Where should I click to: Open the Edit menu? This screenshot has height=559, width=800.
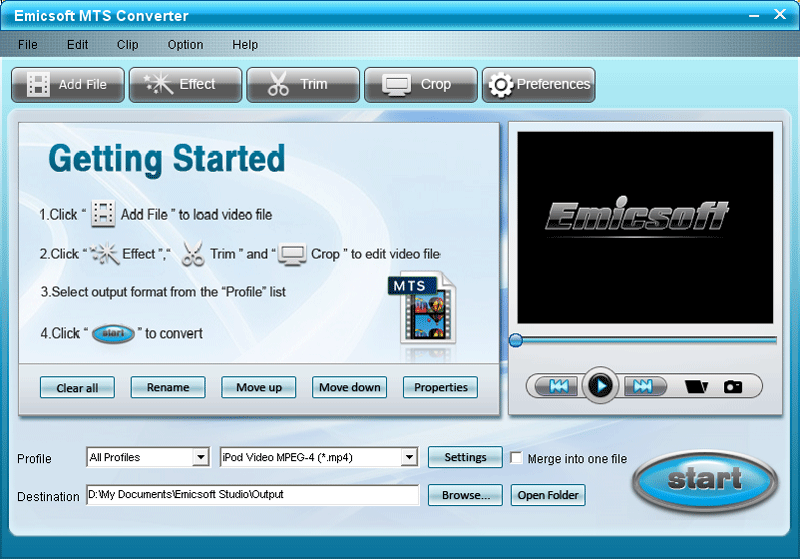click(x=78, y=45)
